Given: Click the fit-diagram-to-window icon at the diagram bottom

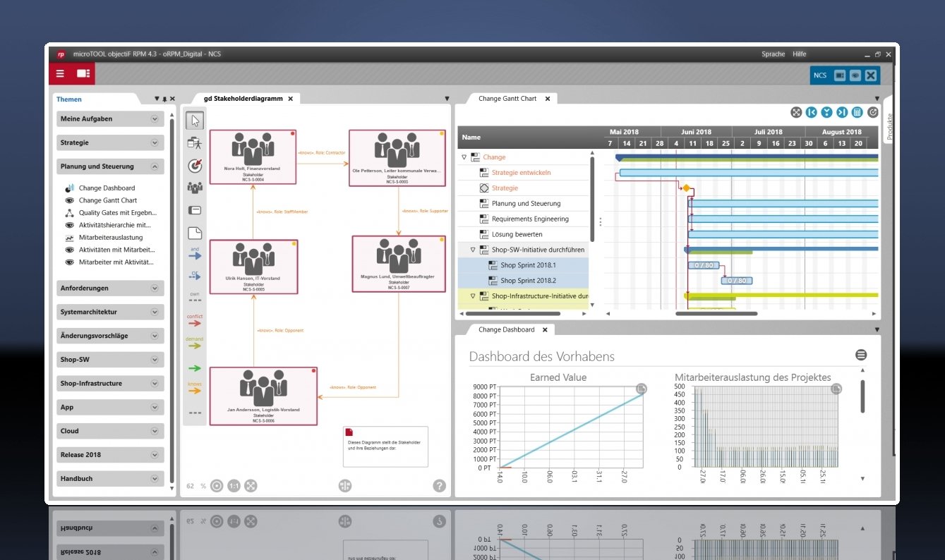Looking at the screenshot, I should (251, 485).
